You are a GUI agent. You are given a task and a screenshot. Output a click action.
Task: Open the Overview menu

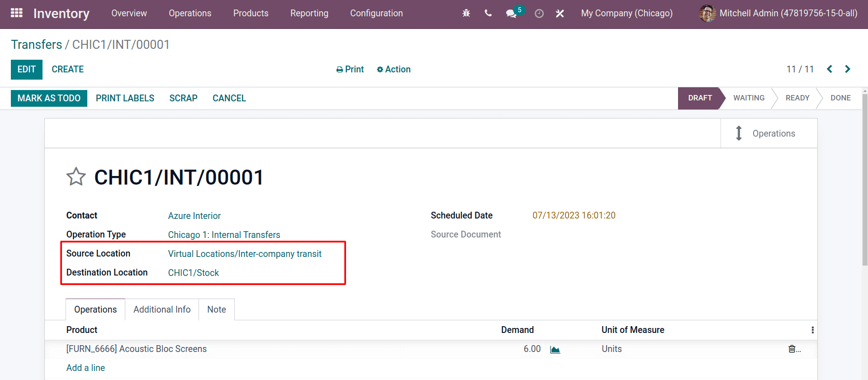click(x=129, y=13)
